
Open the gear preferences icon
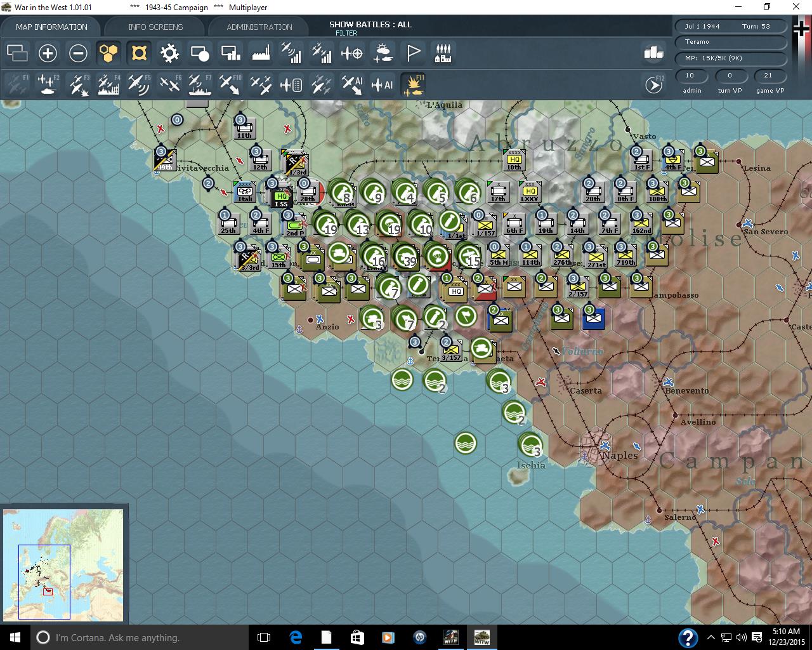click(169, 53)
